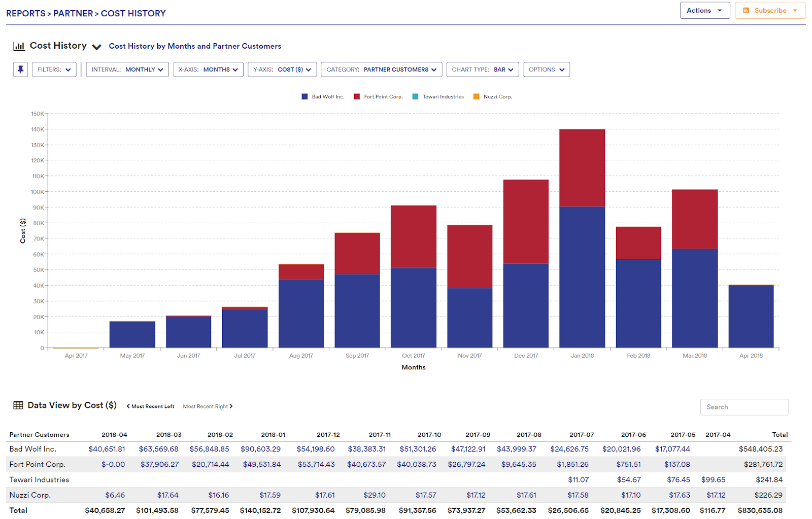Select the Bad Wolf Inc. legend marker
Image resolution: width=812 pixels, height=519 pixels.
click(x=304, y=96)
